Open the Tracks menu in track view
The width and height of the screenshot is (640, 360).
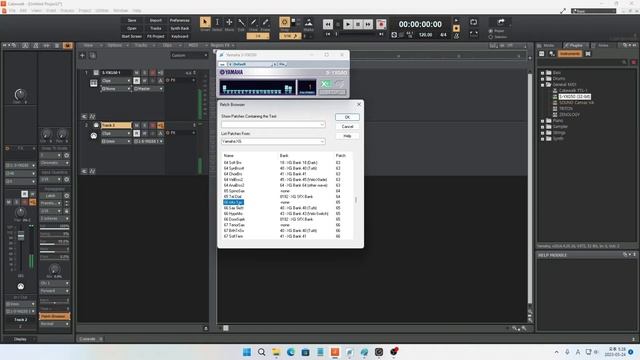(x=141, y=45)
